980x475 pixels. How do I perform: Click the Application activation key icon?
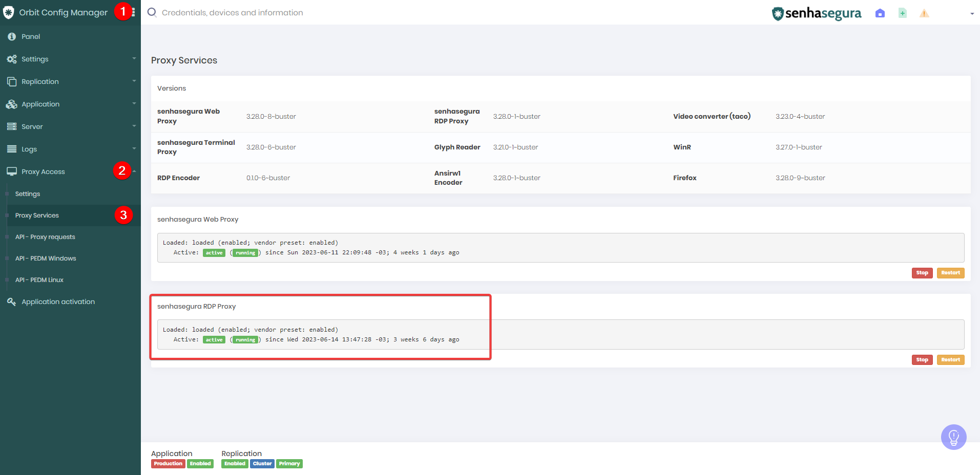coord(11,301)
